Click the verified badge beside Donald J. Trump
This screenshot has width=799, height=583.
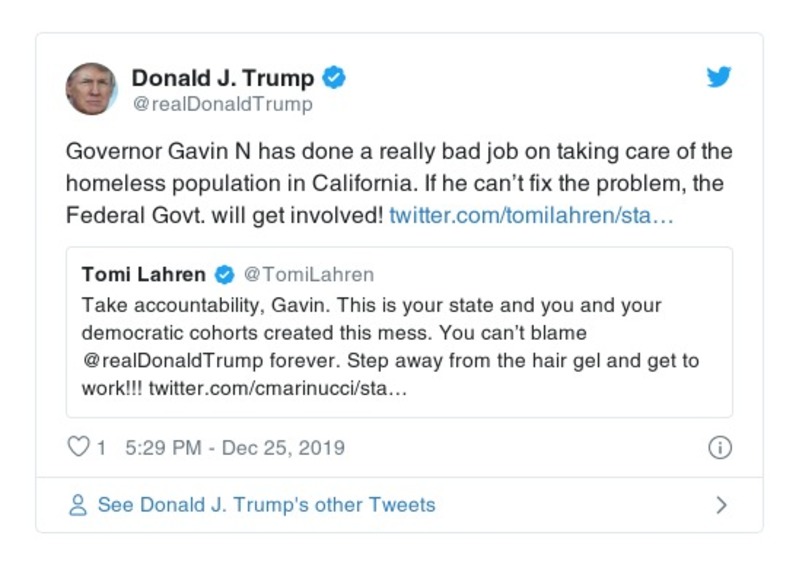(x=336, y=77)
